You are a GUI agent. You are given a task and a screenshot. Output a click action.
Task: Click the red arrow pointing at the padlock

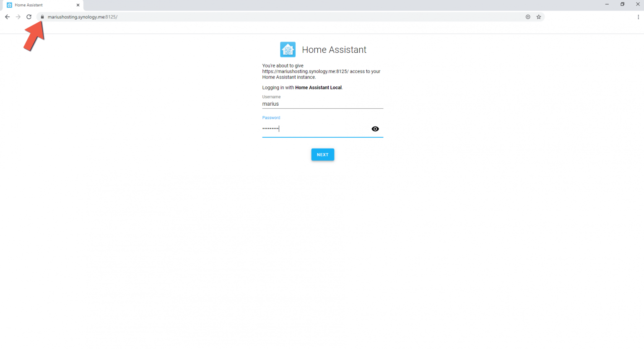click(34, 36)
